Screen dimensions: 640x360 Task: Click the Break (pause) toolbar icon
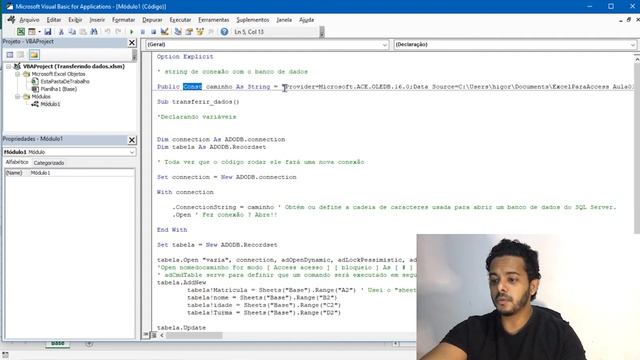click(x=142, y=32)
